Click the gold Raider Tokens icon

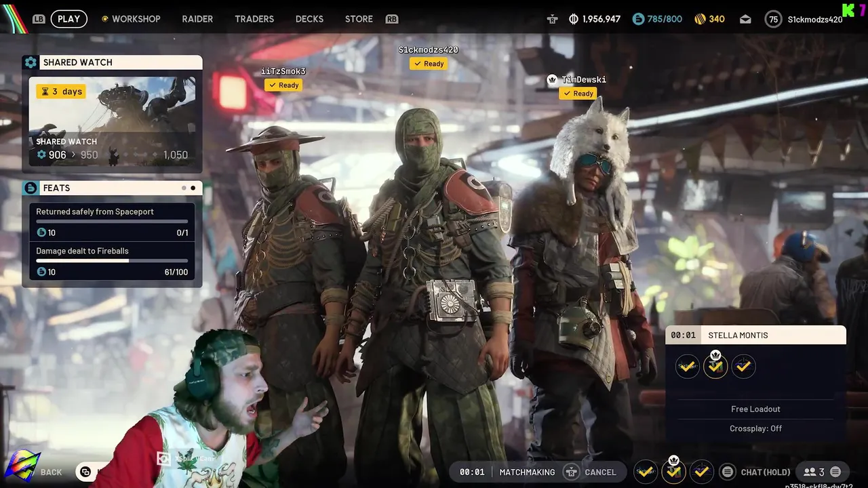[700, 19]
